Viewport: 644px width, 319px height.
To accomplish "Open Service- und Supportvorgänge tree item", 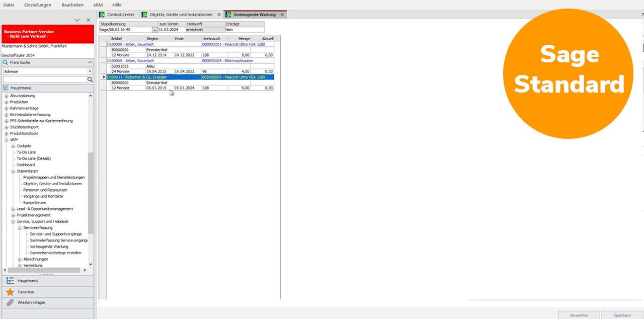I will 56,234.
